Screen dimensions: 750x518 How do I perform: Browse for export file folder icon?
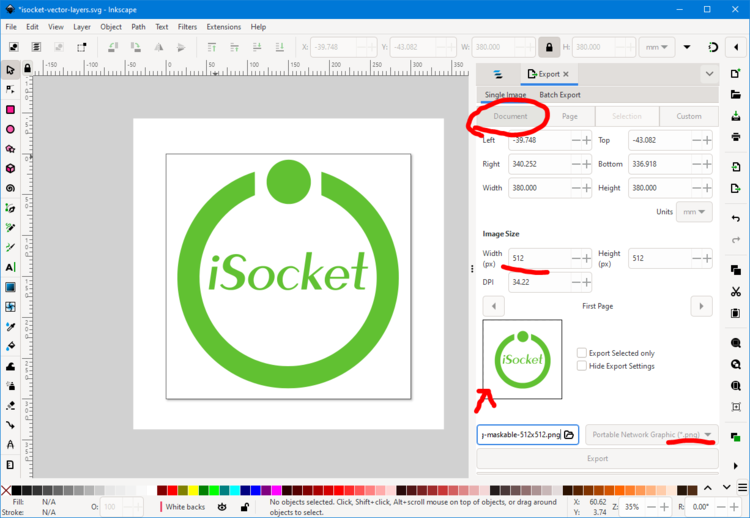569,435
